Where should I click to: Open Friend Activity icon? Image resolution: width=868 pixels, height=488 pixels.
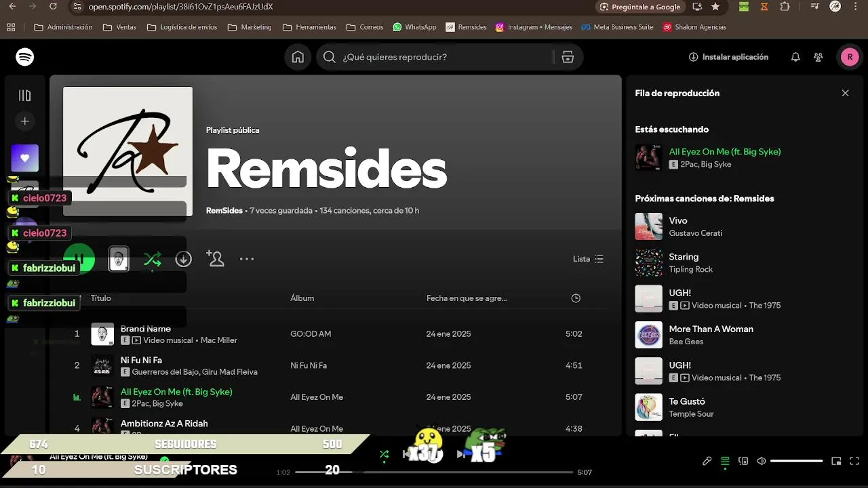pos(818,57)
